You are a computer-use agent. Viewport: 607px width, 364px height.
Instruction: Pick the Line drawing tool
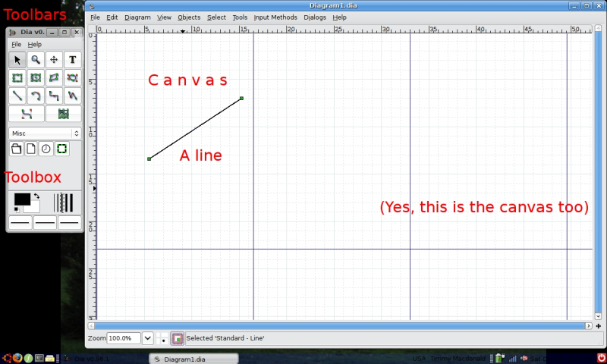(x=17, y=96)
